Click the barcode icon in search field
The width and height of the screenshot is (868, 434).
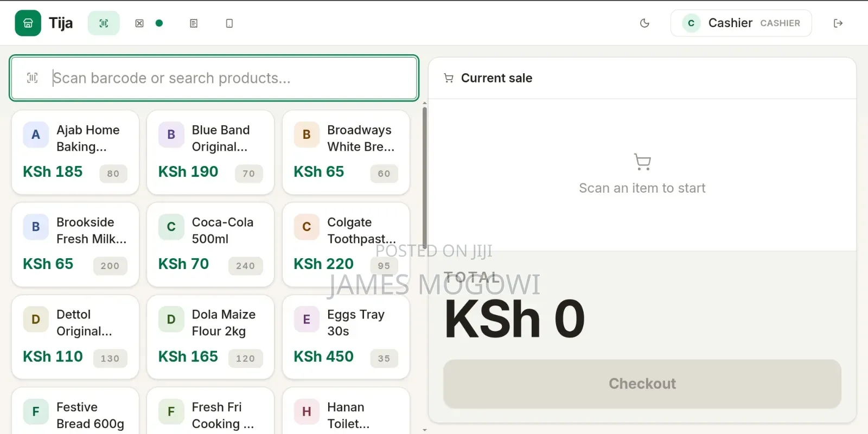click(33, 78)
